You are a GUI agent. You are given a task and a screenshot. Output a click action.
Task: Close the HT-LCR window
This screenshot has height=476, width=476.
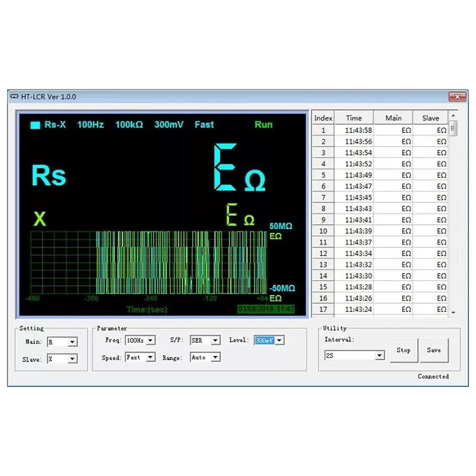click(457, 97)
